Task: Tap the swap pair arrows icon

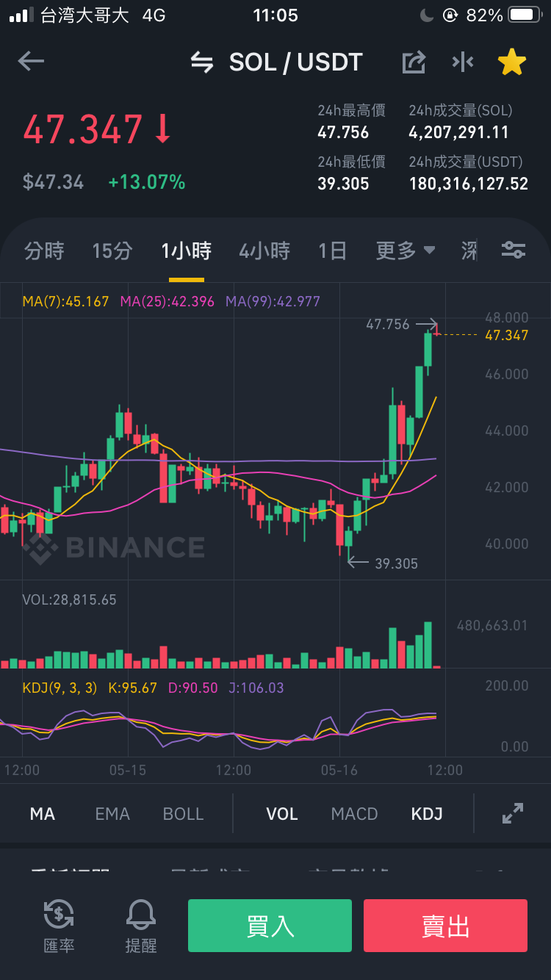Action: [x=202, y=62]
